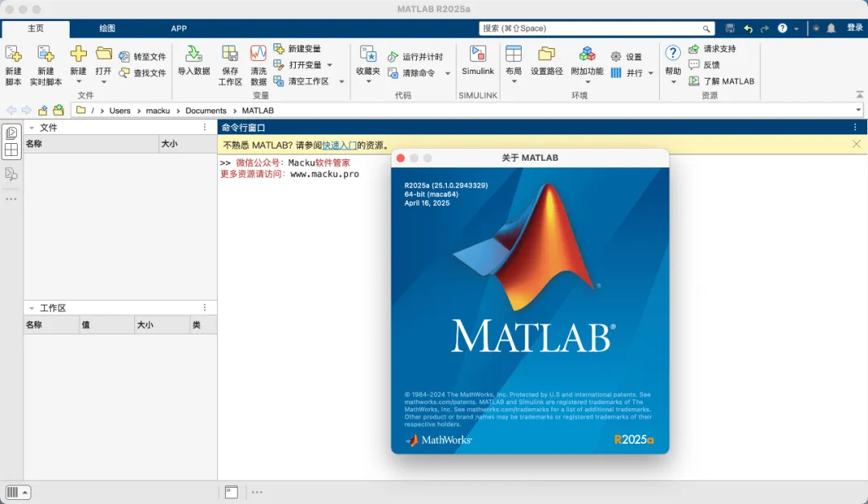Collapse the ribbon toolstrip
This screenshot has height=504, width=868.
[859, 95]
